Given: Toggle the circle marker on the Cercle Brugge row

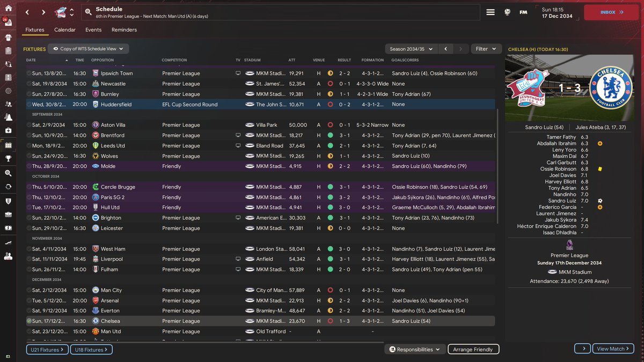Looking at the screenshot, I should [29, 187].
